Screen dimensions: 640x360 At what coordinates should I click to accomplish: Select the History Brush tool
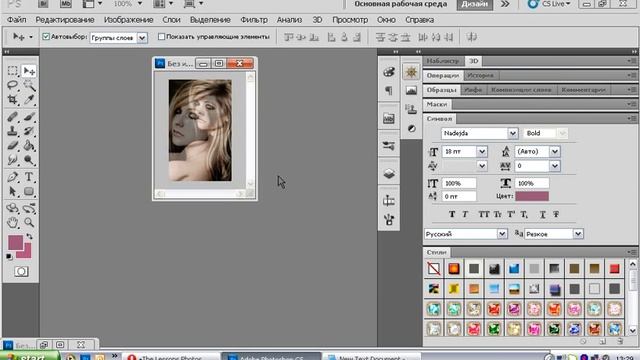(29, 131)
